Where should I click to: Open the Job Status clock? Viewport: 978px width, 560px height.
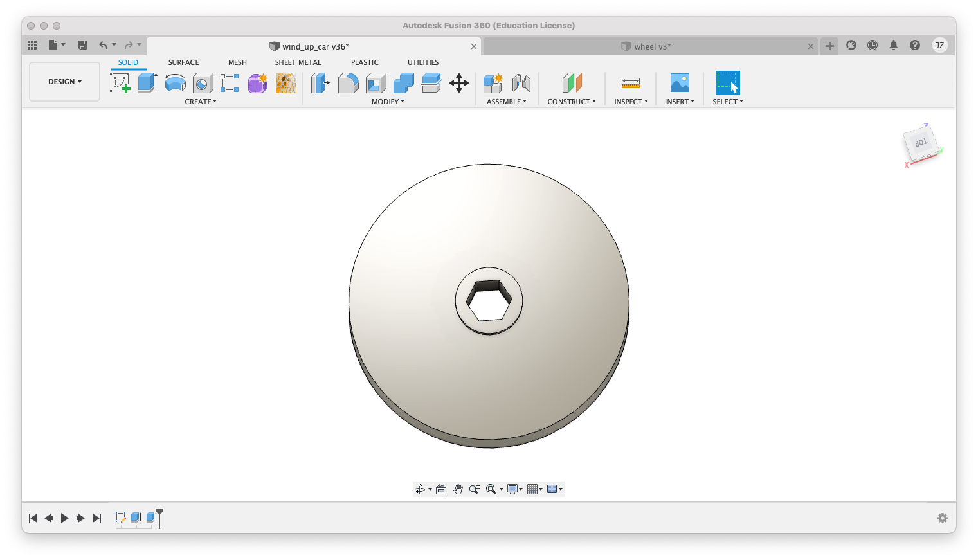873,45
